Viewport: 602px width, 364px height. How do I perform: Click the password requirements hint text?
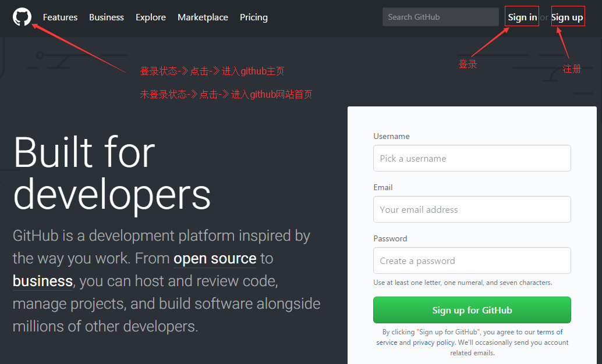(x=463, y=282)
